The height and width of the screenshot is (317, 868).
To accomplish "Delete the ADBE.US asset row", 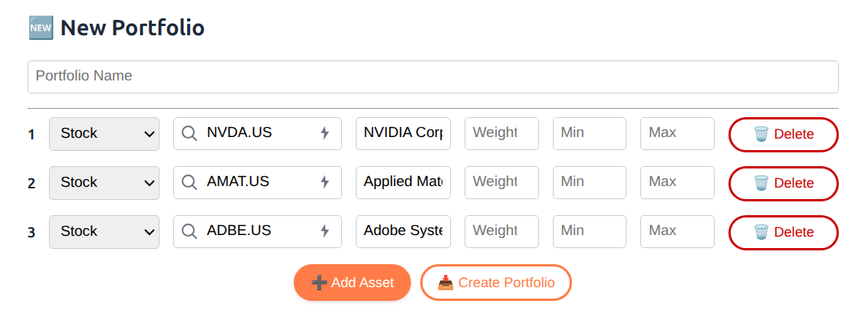I will (784, 232).
